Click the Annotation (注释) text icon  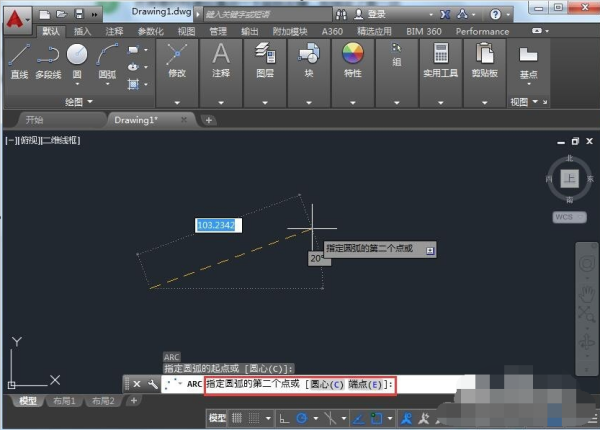pos(222,56)
